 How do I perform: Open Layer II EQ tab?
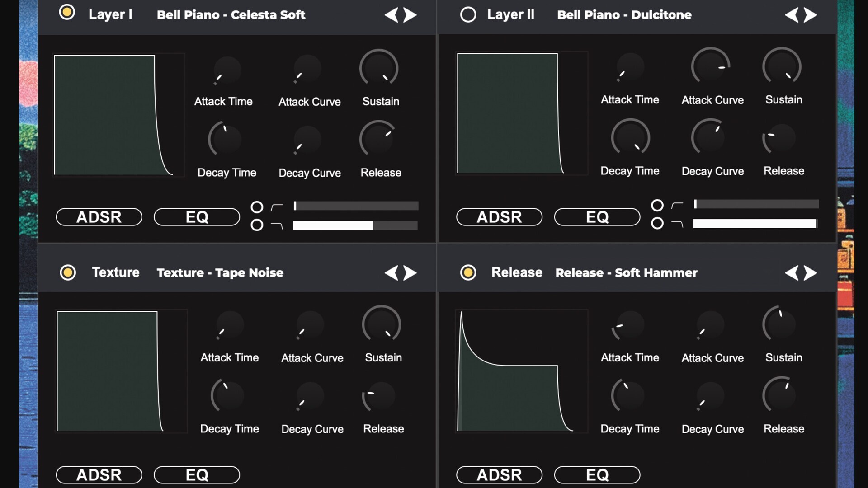click(597, 217)
